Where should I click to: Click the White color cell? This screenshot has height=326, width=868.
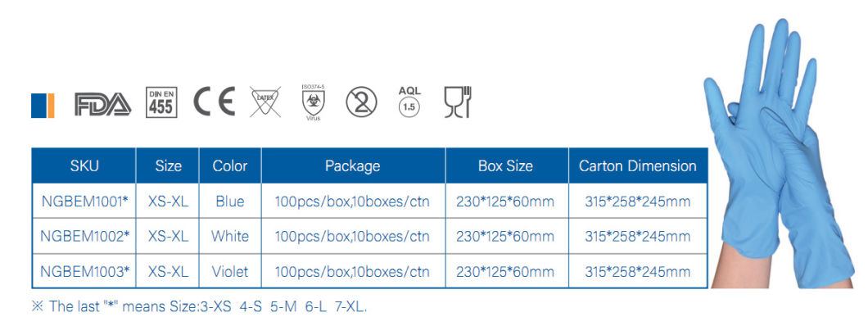(x=230, y=237)
